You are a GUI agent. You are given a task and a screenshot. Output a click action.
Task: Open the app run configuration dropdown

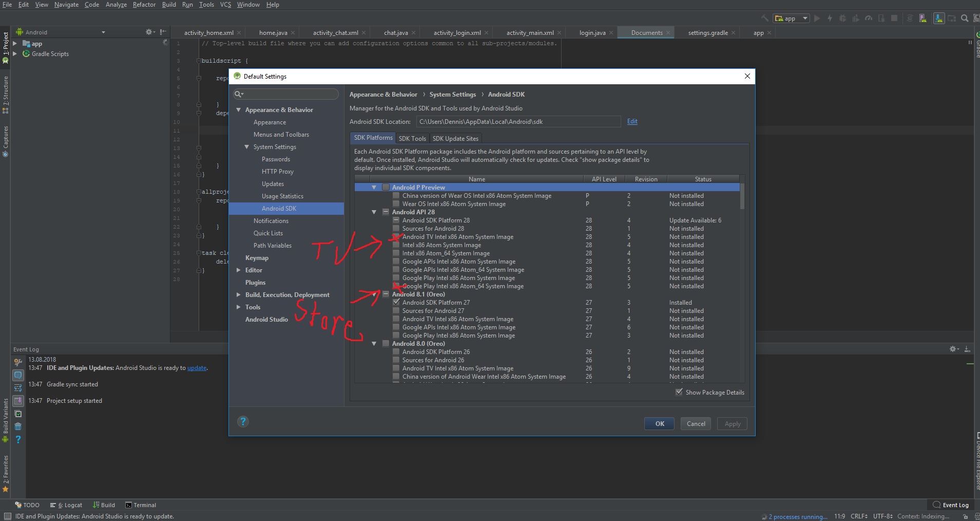click(791, 18)
